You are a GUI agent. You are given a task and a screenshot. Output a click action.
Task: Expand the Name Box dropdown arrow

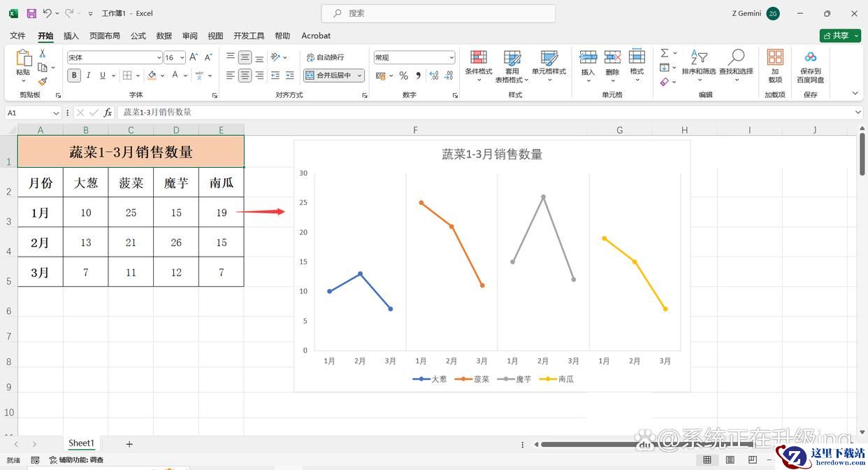56,113
